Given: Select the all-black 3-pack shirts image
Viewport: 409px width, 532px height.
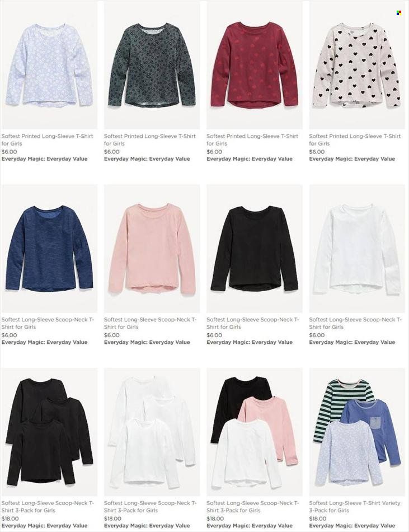Looking at the screenshot, I should click(49, 432).
